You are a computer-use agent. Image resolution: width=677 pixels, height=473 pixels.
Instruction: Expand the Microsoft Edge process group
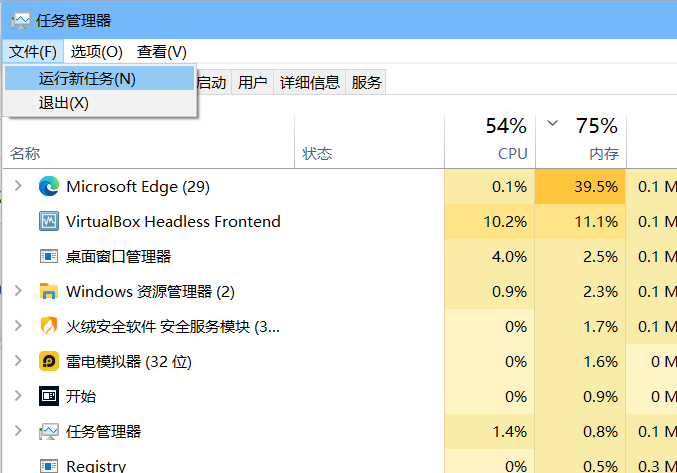tap(17, 186)
